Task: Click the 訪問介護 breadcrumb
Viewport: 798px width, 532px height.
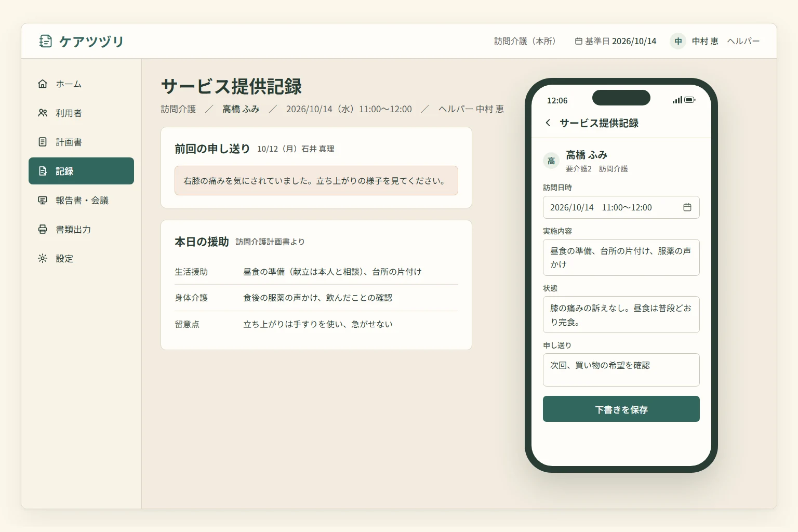Action: [x=178, y=109]
